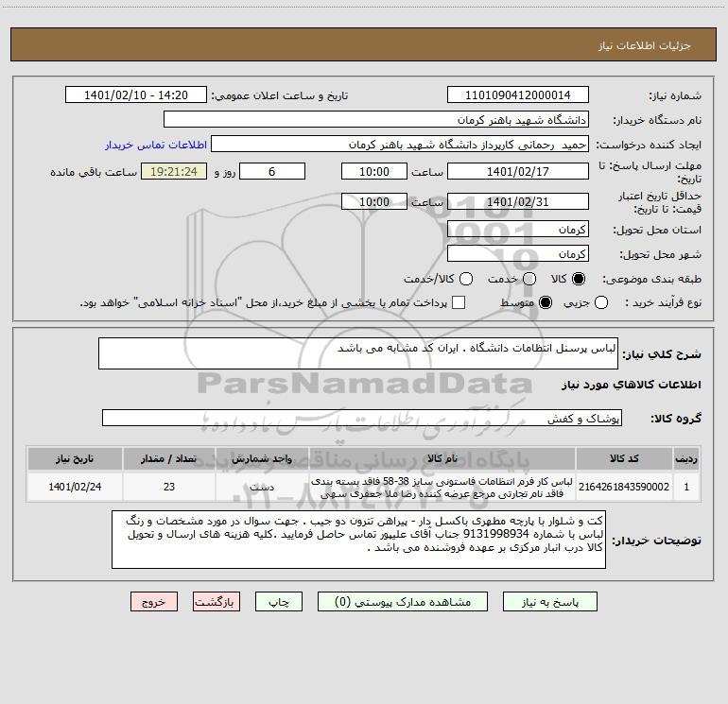Screen dimensions: 728x704
Task: Click the طبقه بندی موضوعی label
Action: click(x=651, y=279)
